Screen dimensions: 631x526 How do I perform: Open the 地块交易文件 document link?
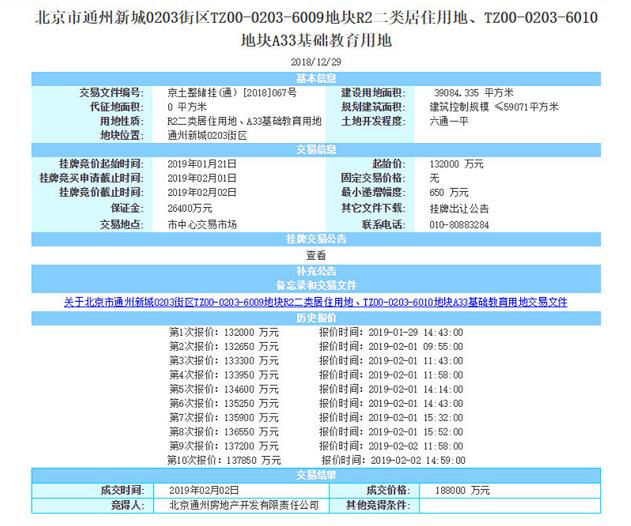point(315,301)
